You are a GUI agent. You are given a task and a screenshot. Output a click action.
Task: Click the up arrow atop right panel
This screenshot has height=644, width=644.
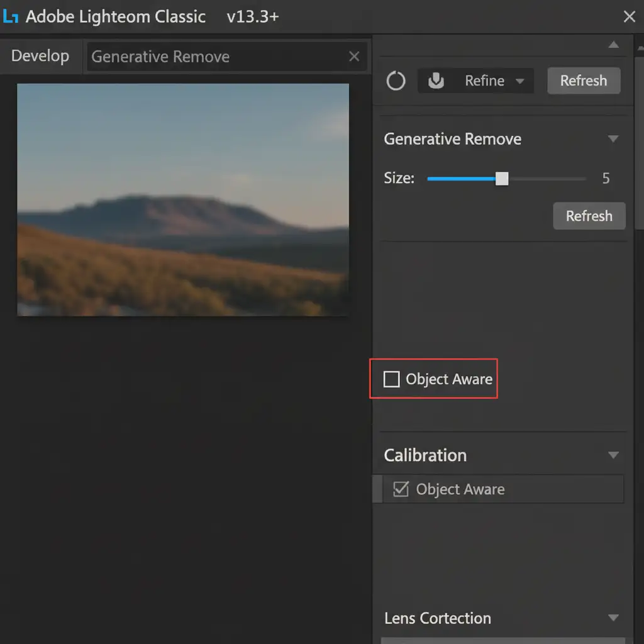(x=613, y=45)
